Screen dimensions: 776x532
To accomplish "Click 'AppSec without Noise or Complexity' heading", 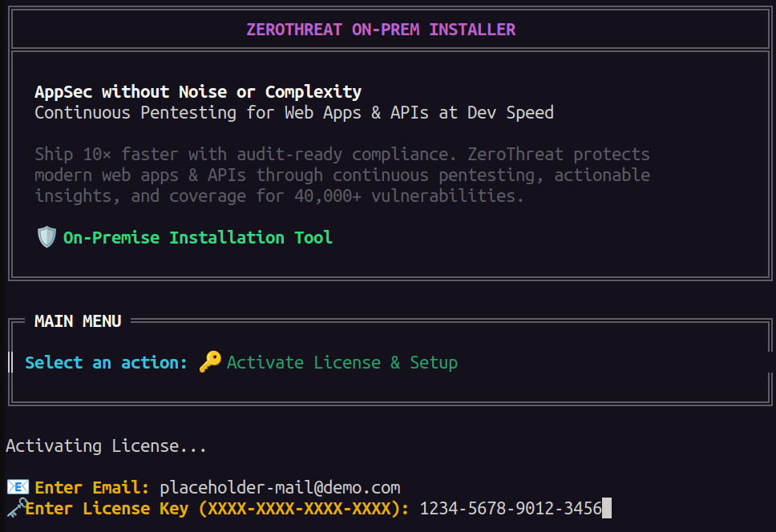I will [198, 92].
